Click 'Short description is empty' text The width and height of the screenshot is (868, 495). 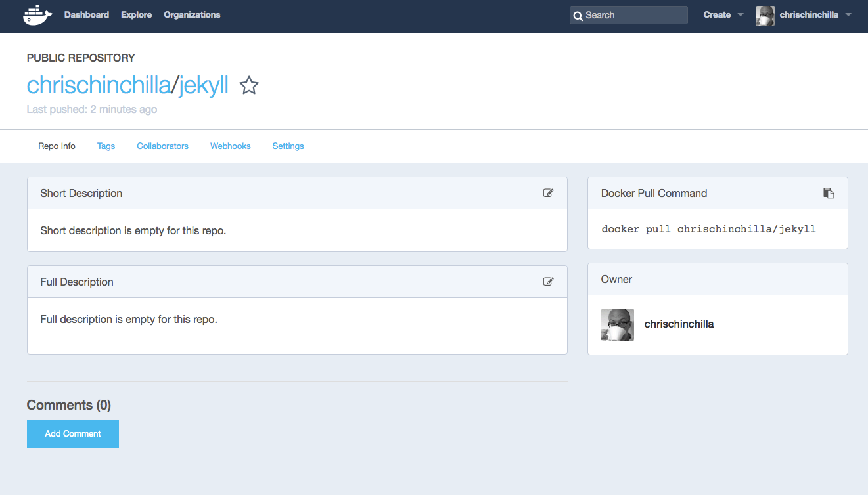tap(133, 230)
